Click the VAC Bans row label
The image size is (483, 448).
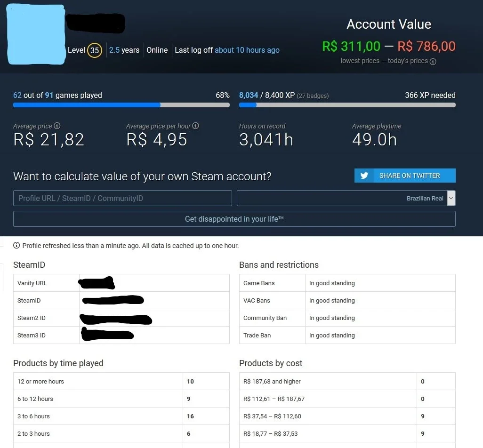pos(257,301)
